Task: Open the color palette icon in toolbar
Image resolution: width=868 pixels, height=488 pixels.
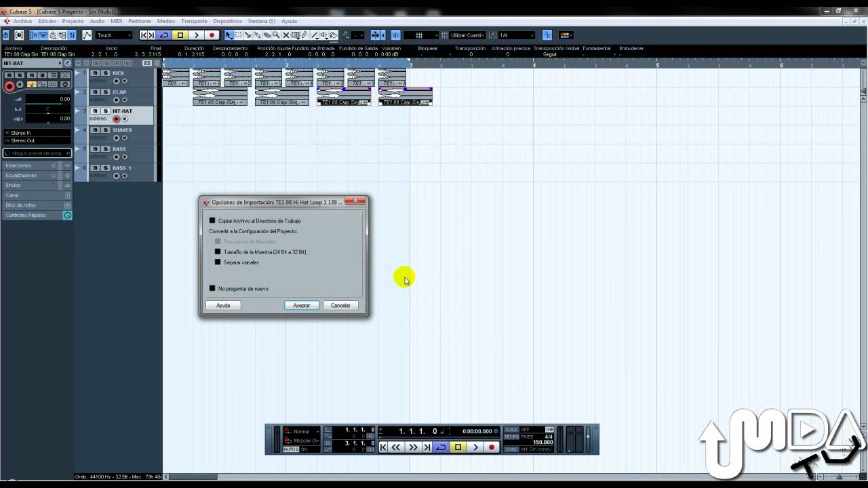Action: (x=566, y=35)
